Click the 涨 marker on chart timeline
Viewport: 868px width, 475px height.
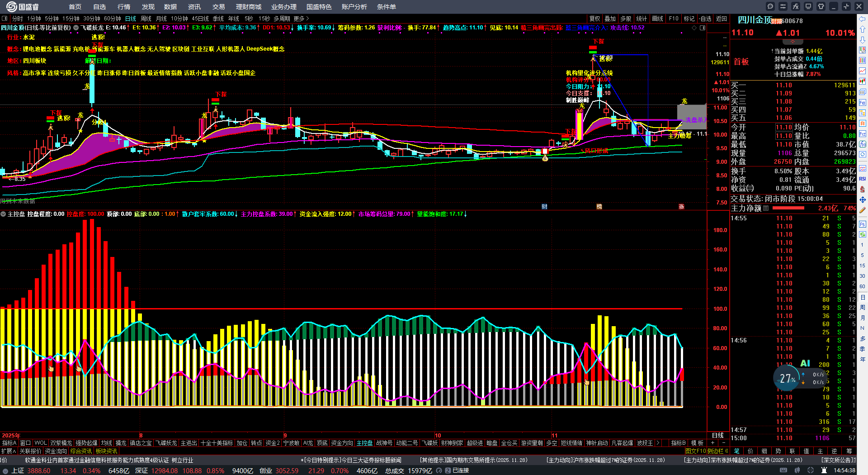pyautogui.click(x=681, y=207)
